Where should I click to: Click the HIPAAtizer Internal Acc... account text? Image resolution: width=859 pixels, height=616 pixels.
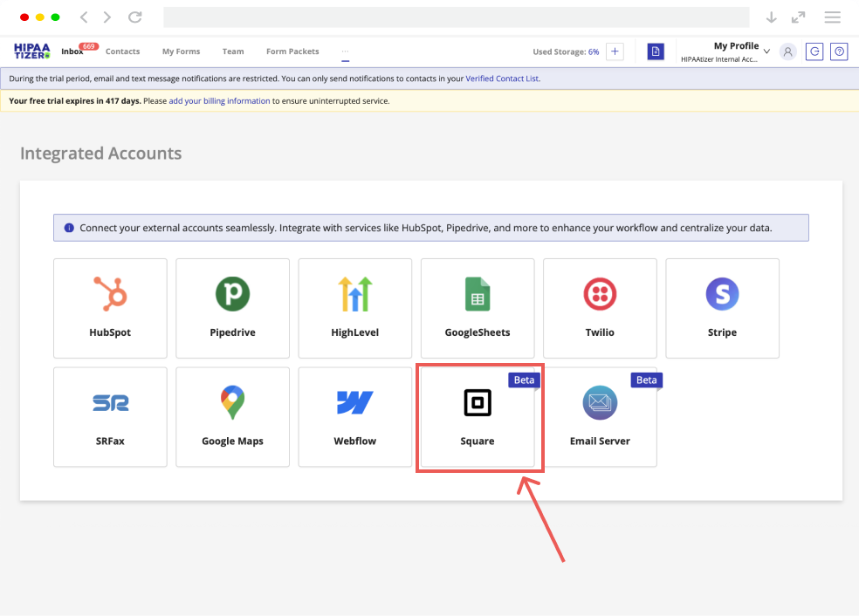click(x=718, y=59)
